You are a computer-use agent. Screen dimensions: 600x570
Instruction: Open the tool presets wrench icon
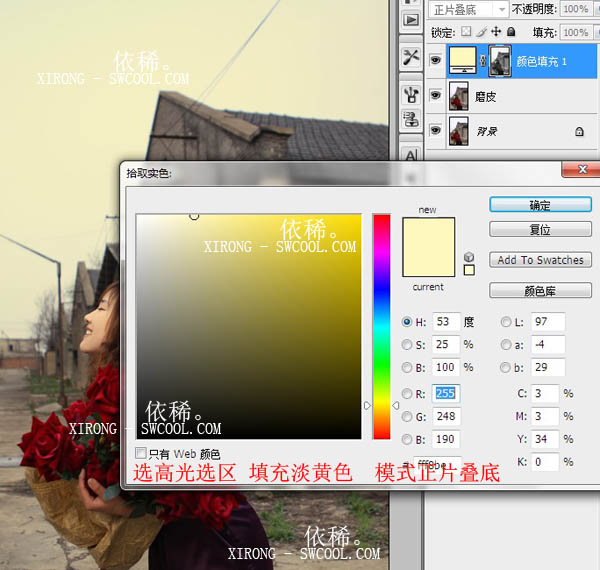click(x=411, y=57)
